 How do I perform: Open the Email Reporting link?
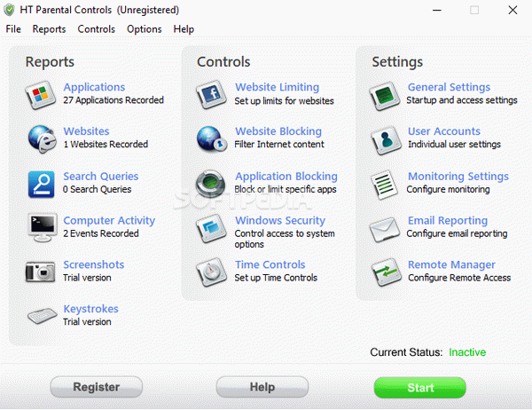[x=448, y=221]
